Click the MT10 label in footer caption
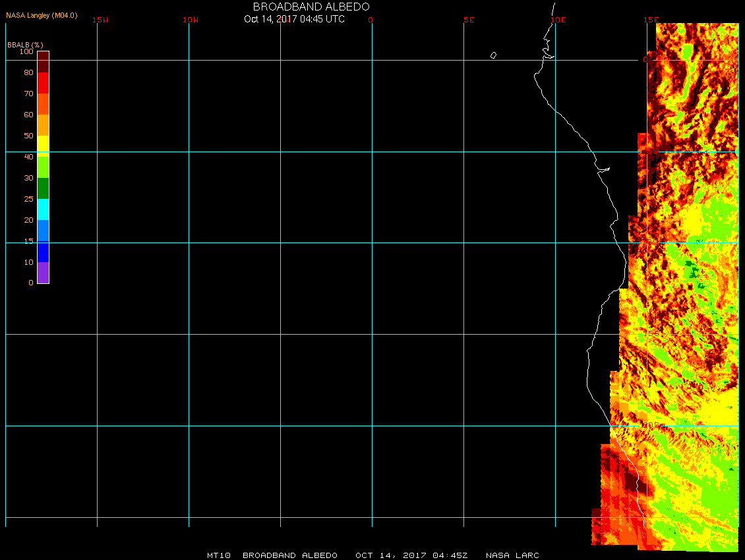This screenshot has width=745, height=560. coord(218,555)
